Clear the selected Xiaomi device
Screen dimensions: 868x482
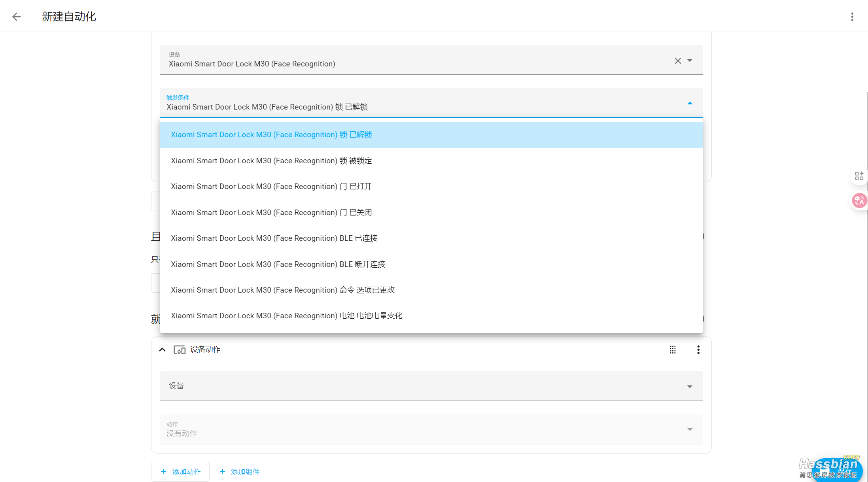678,60
